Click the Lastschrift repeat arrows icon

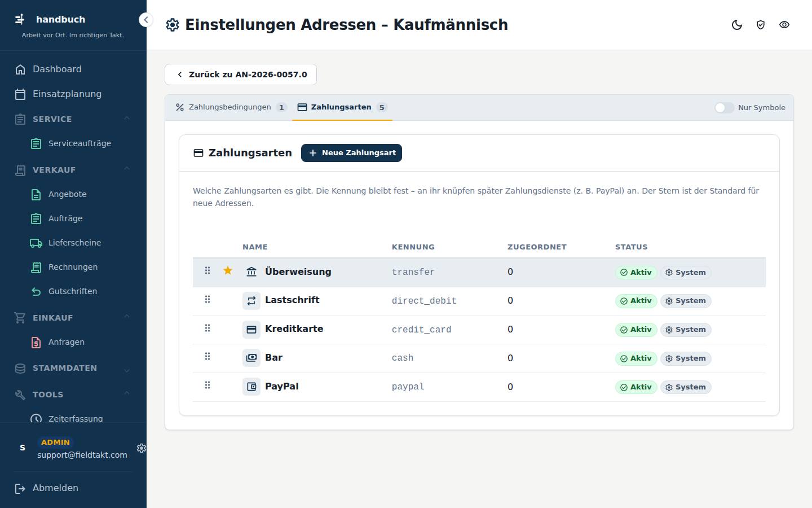point(251,301)
